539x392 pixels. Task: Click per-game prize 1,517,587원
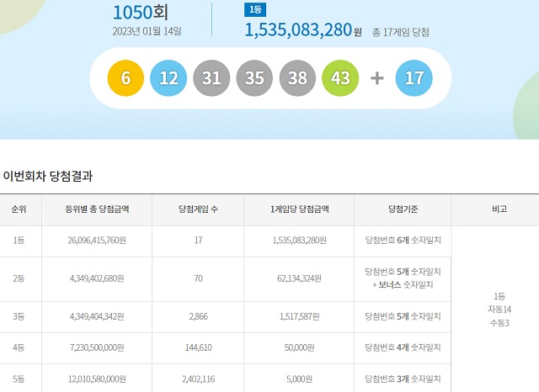pyautogui.click(x=300, y=316)
